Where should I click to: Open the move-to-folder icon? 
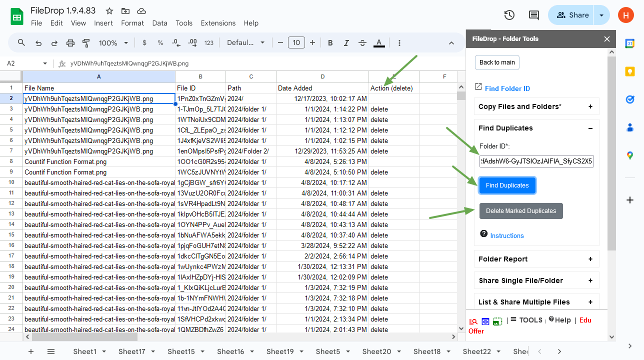(125, 11)
